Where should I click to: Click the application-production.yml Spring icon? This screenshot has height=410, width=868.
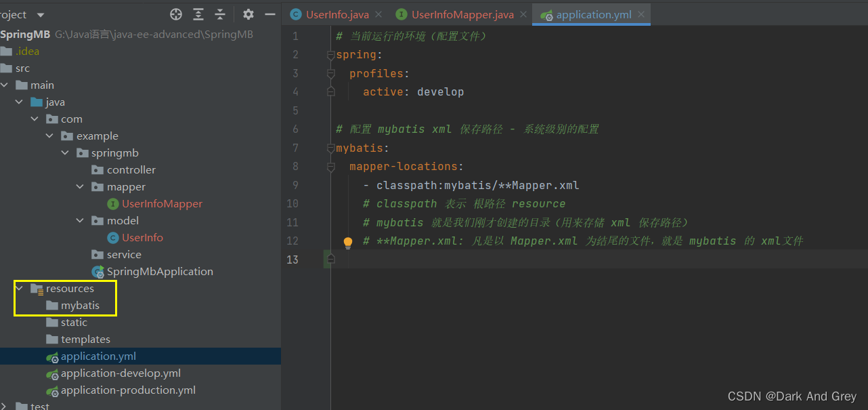[x=52, y=390]
